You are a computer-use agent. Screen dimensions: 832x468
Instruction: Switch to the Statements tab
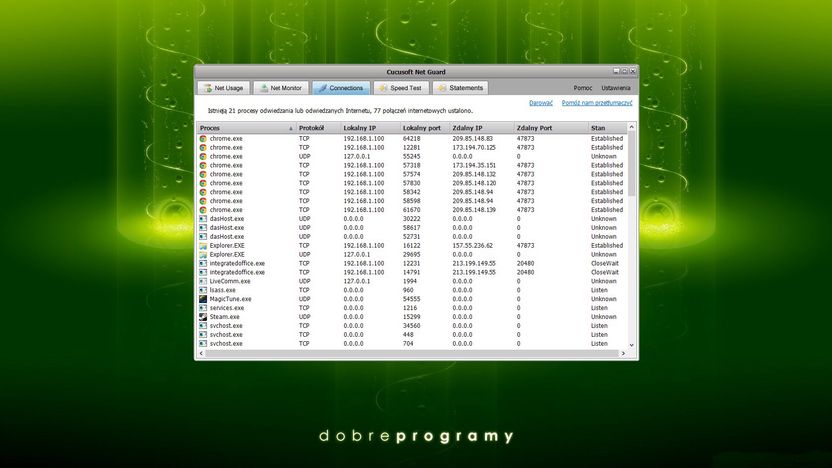[x=460, y=88]
